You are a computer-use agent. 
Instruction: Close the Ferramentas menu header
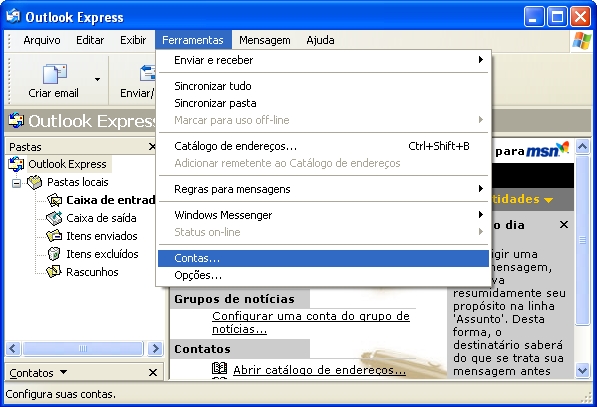tap(193, 40)
